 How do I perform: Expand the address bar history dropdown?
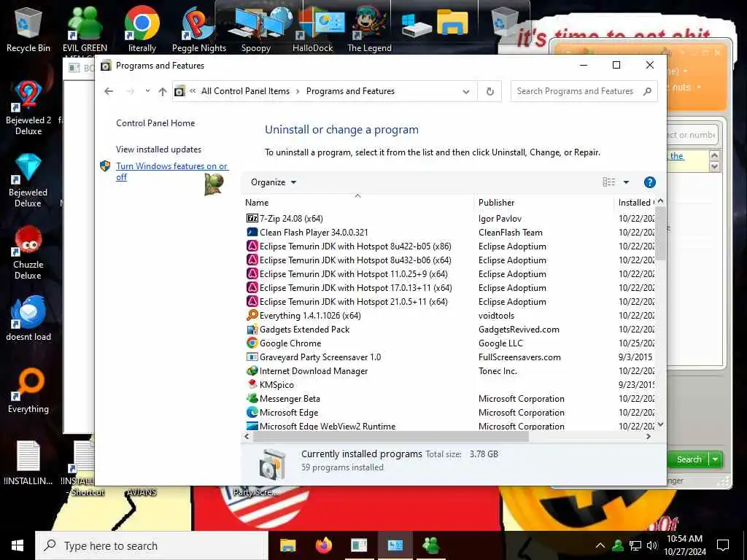(466, 92)
